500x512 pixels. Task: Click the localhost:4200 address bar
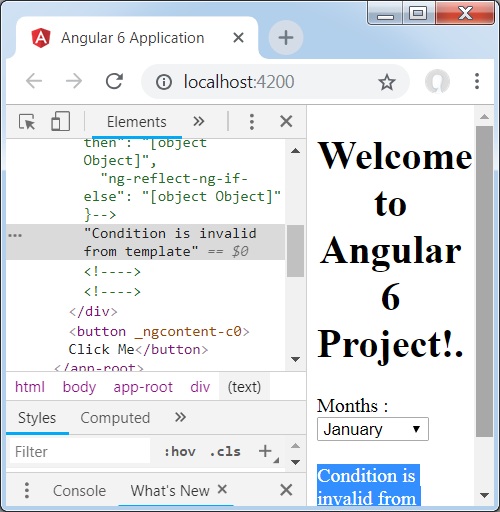(275, 82)
